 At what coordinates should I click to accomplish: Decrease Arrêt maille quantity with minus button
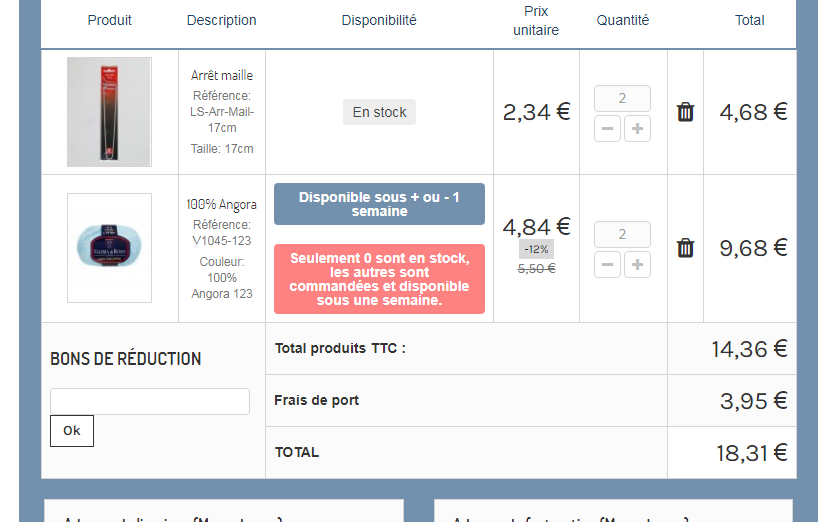click(607, 129)
